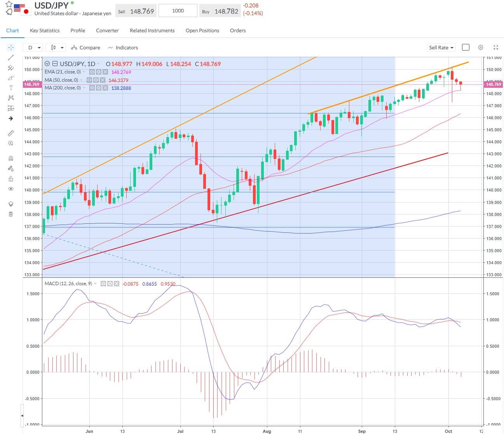Click the red lower support trendline
Screen dimensions: 504x434
pos(246,211)
